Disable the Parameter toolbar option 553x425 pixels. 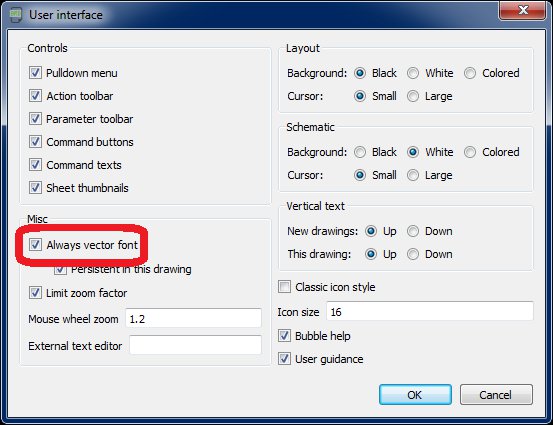(x=35, y=119)
